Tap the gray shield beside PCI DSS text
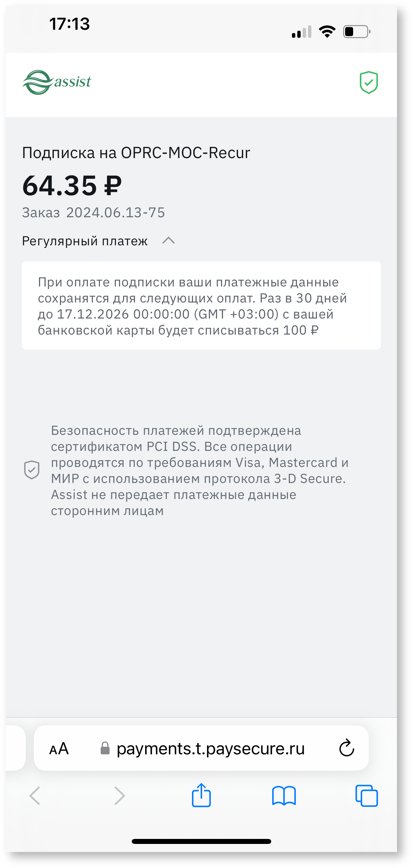Screen dimensions: 413x868 (x=32, y=470)
